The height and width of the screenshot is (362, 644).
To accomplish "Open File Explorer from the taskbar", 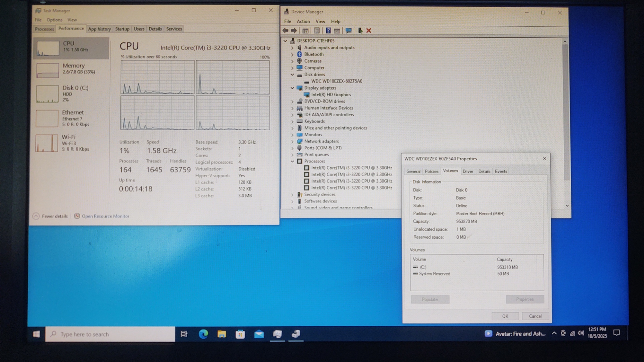I will [x=222, y=334].
